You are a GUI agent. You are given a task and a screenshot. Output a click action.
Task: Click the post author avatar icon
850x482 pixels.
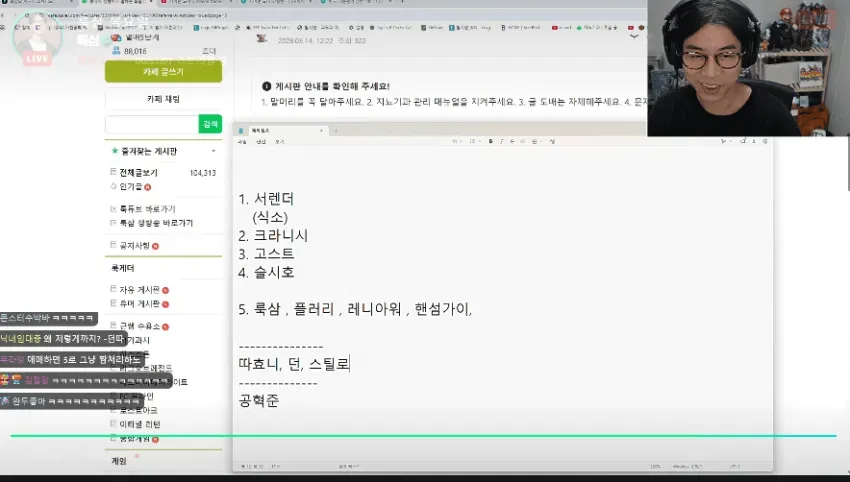(262, 38)
